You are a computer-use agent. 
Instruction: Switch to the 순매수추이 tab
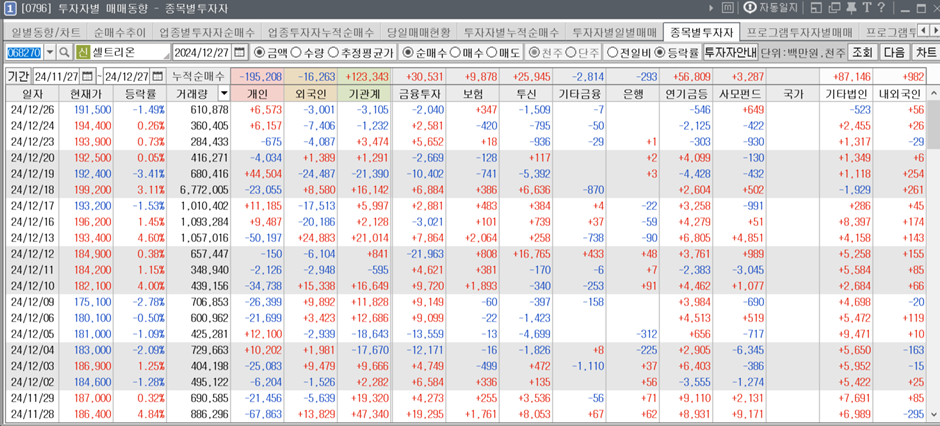(124, 32)
